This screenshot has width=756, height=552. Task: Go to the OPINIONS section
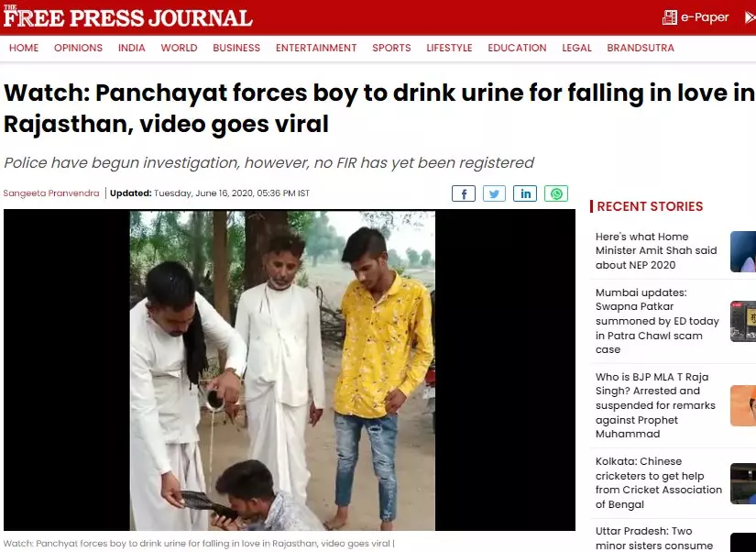point(78,48)
